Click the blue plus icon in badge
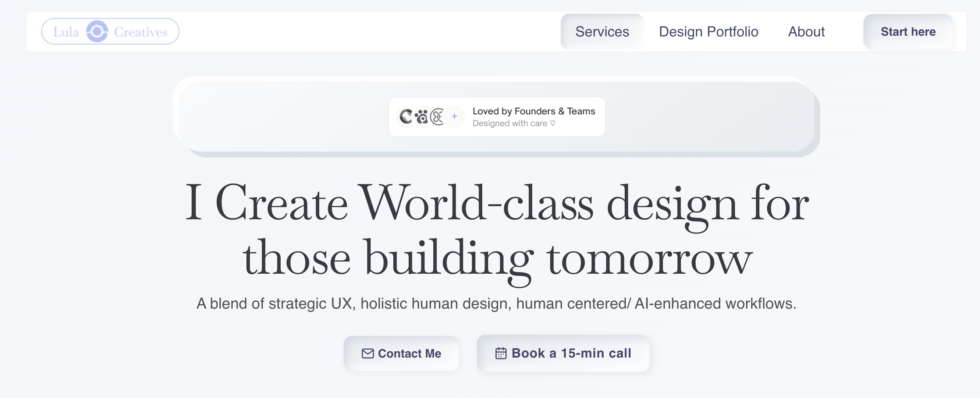 (454, 117)
